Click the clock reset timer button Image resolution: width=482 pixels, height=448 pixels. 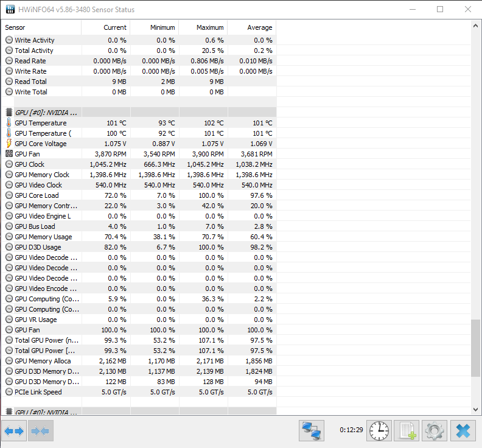click(x=379, y=431)
